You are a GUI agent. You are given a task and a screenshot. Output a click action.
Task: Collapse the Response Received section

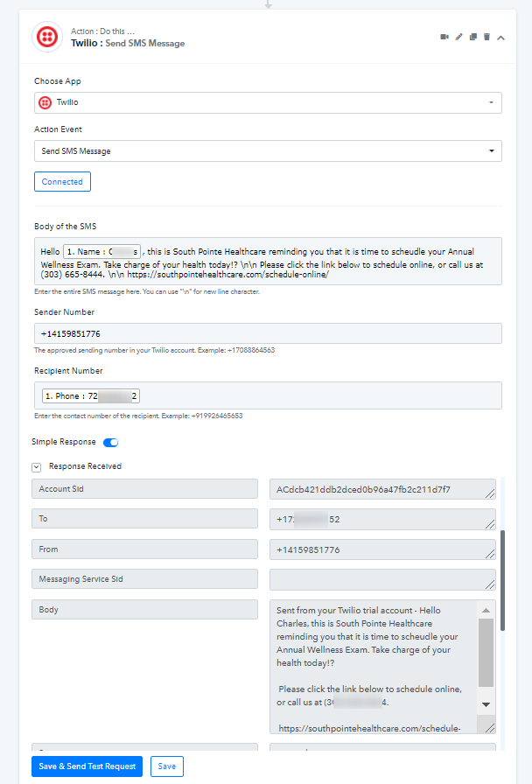[37, 467]
